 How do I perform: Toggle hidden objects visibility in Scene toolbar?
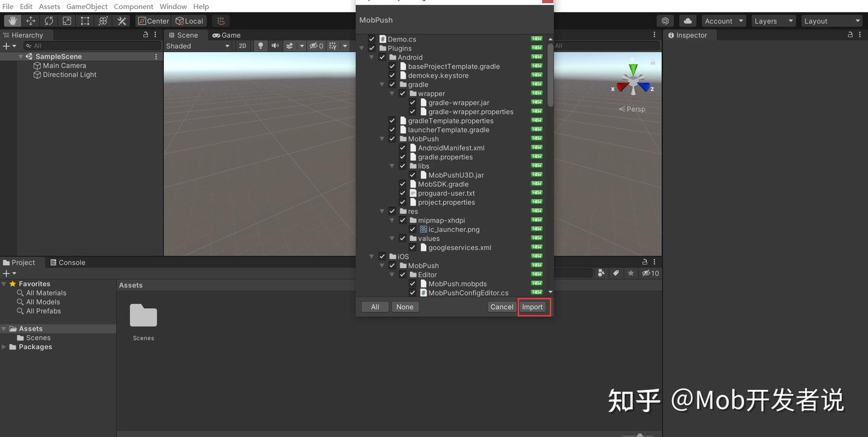point(316,46)
